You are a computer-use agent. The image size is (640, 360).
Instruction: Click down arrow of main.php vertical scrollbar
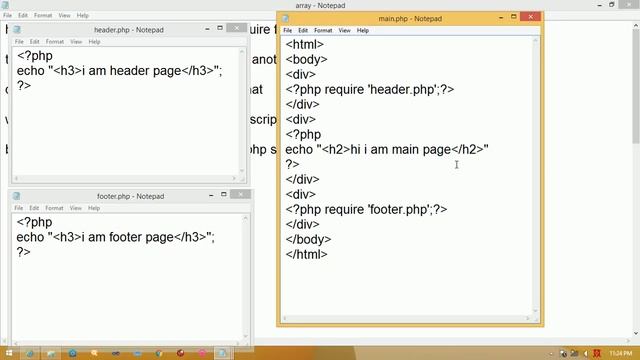536,311
